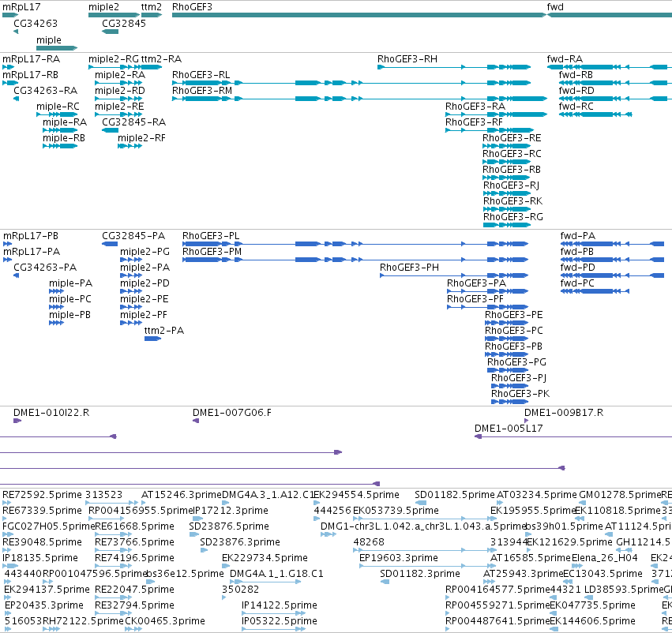Select the IP14122.5prime EST label

click(280, 605)
